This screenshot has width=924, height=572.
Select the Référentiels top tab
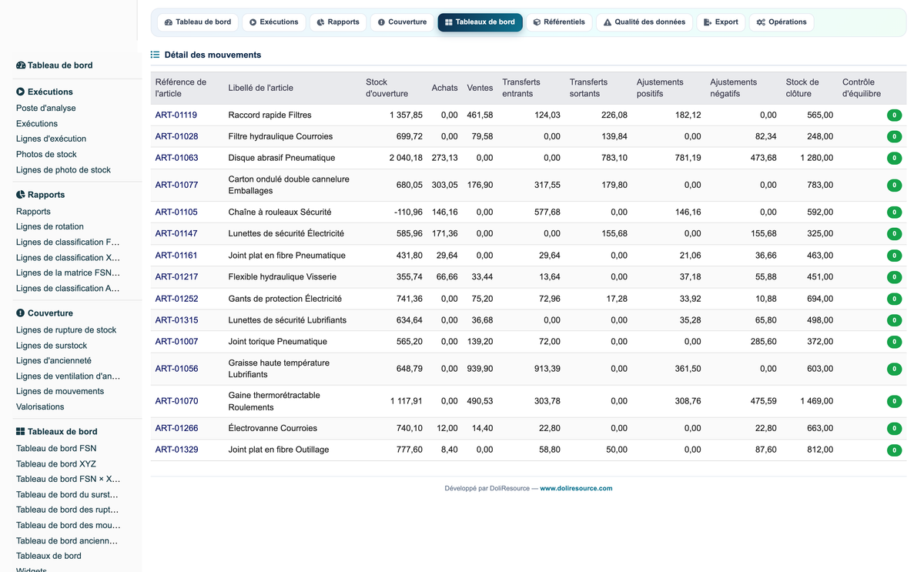(x=559, y=22)
